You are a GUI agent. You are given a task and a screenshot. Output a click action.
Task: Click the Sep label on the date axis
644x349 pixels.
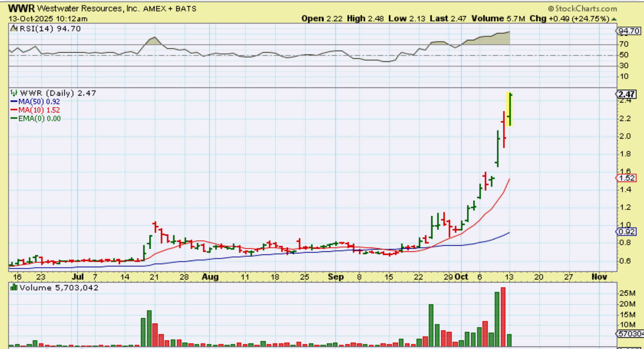click(x=336, y=277)
